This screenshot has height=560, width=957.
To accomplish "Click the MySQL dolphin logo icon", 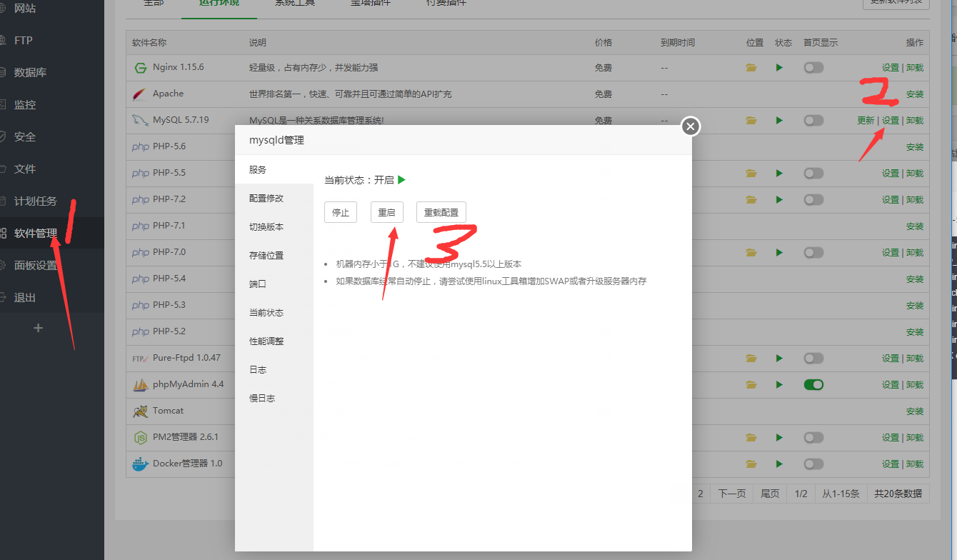I will coord(140,121).
